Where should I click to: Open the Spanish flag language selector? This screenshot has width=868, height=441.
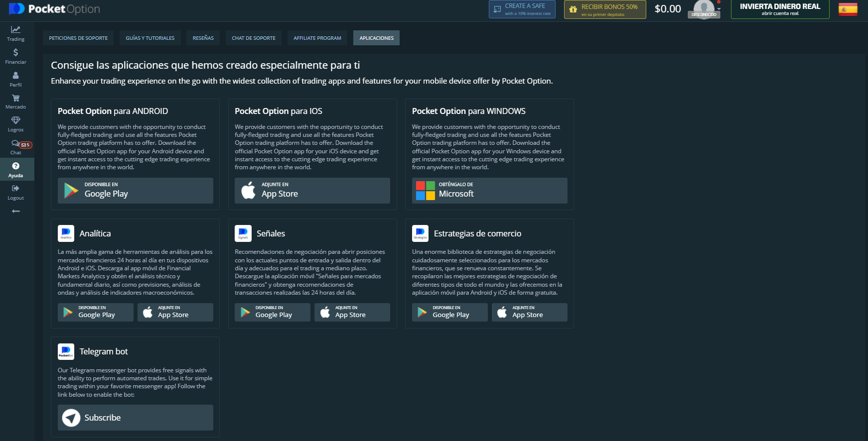pos(848,9)
